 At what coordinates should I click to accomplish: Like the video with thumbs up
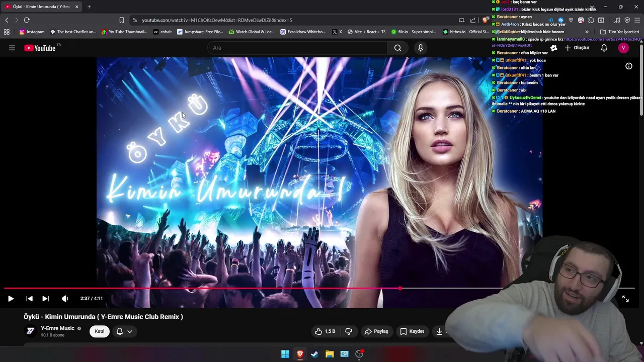(325, 331)
